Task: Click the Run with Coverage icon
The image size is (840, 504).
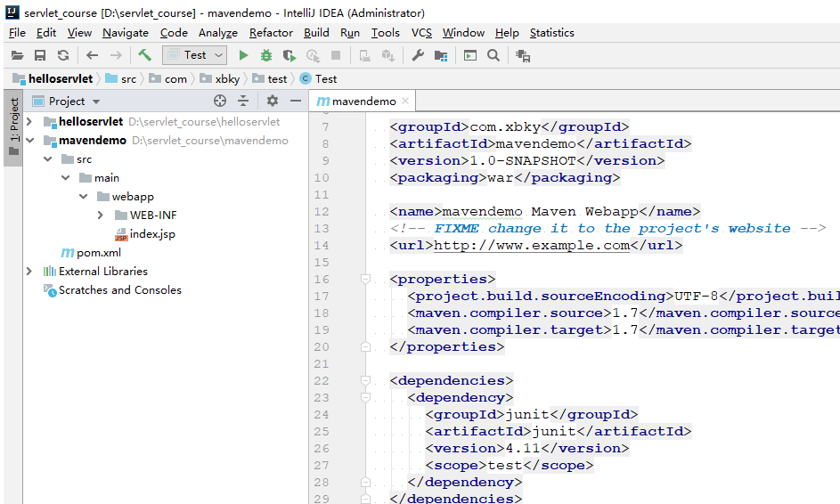Action: coord(289,55)
